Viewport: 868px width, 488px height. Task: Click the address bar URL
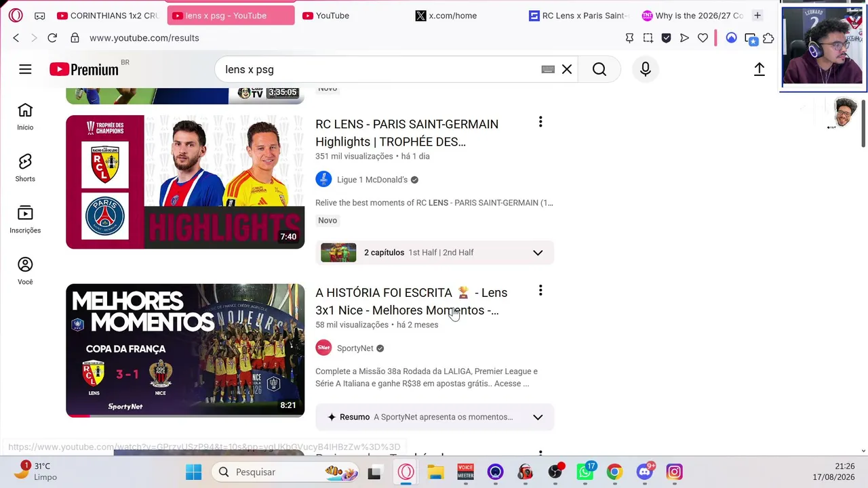(x=144, y=38)
